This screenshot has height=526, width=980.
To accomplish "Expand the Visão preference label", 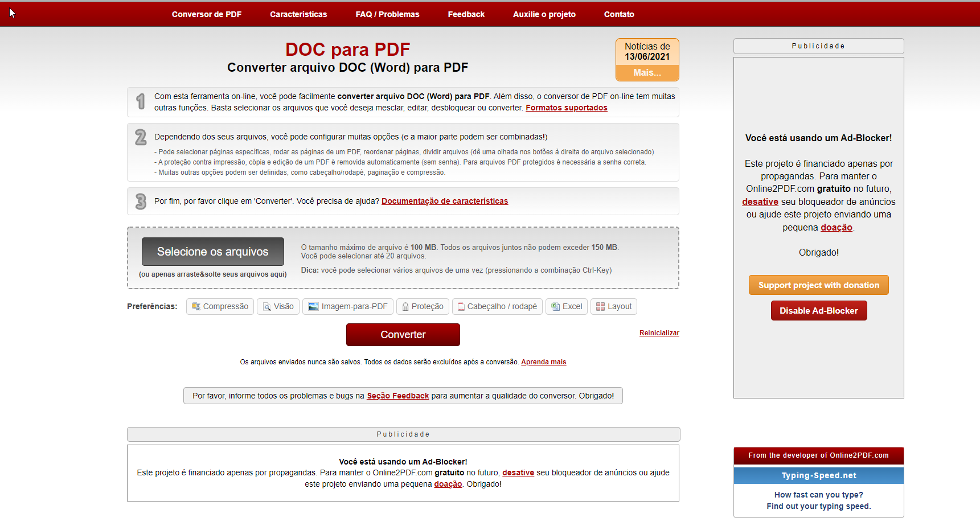I will click(284, 306).
